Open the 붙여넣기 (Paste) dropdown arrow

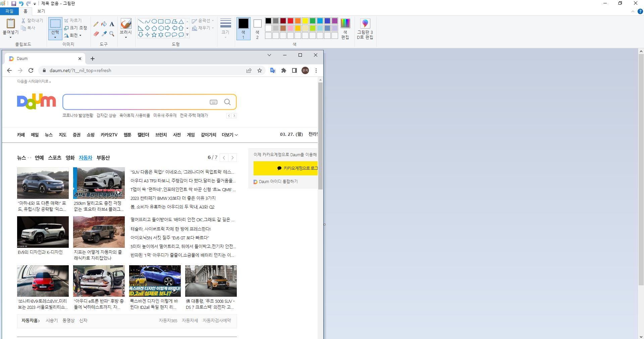pos(10,37)
